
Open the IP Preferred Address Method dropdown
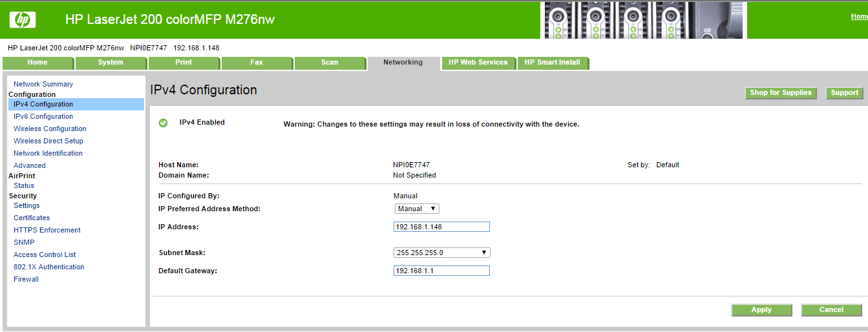click(x=417, y=209)
